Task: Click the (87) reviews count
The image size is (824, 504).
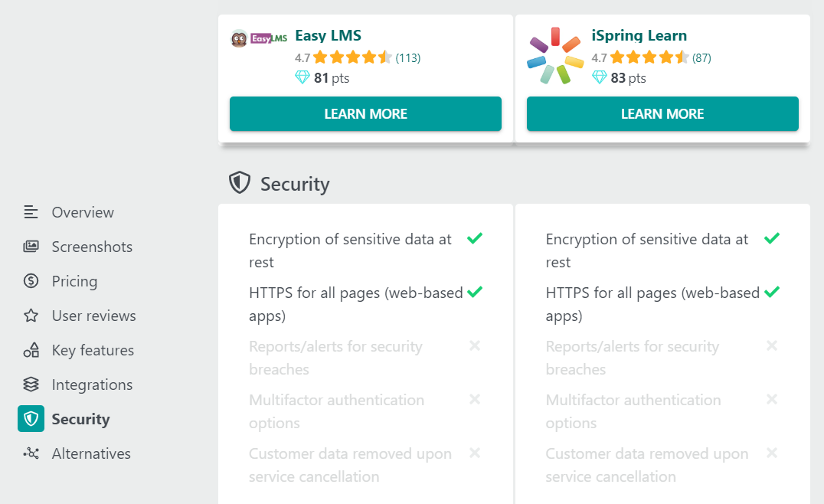Action: click(701, 57)
